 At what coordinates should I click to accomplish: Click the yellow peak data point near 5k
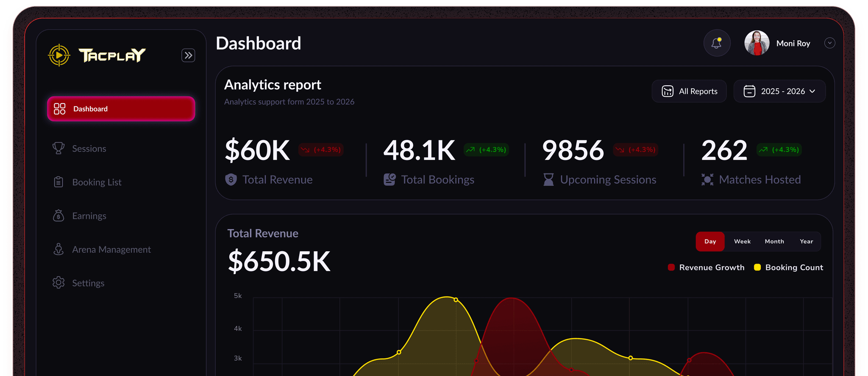(x=456, y=300)
